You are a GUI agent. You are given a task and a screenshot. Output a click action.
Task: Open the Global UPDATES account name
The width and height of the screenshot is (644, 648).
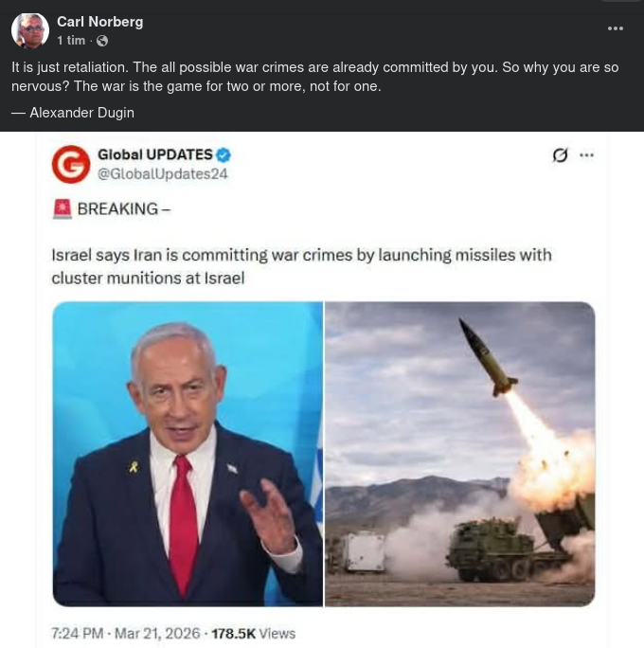point(155,154)
